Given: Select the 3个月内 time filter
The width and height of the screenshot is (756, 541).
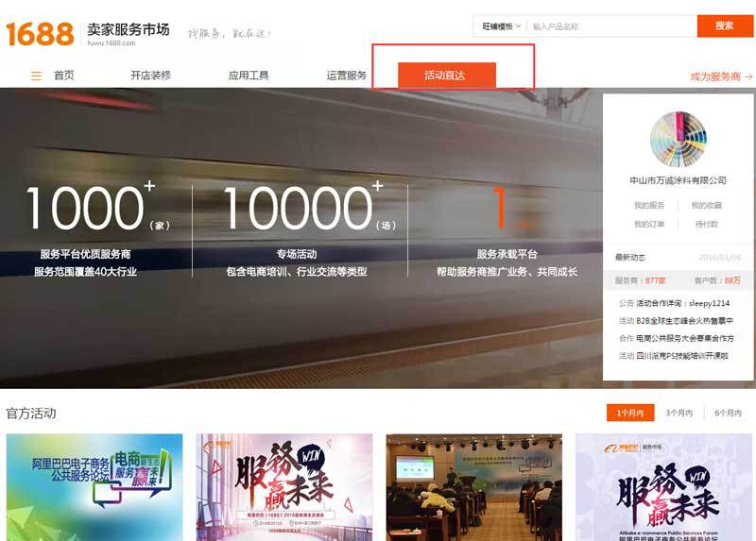Looking at the screenshot, I should [x=679, y=413].
